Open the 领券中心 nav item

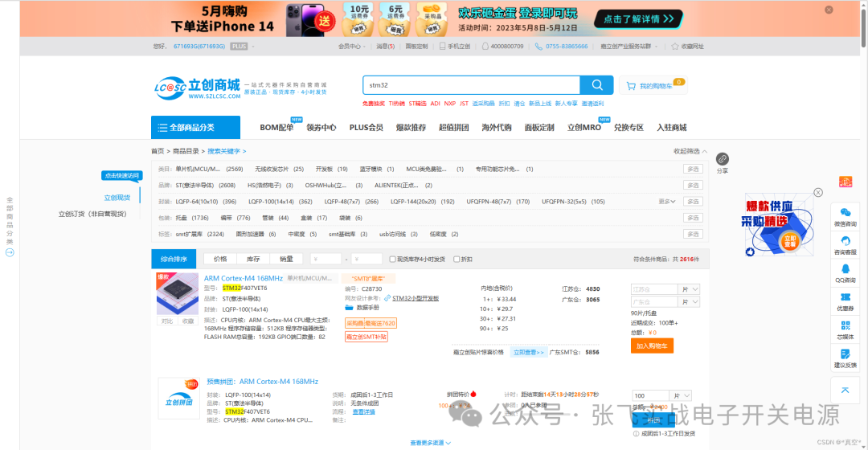321,127
